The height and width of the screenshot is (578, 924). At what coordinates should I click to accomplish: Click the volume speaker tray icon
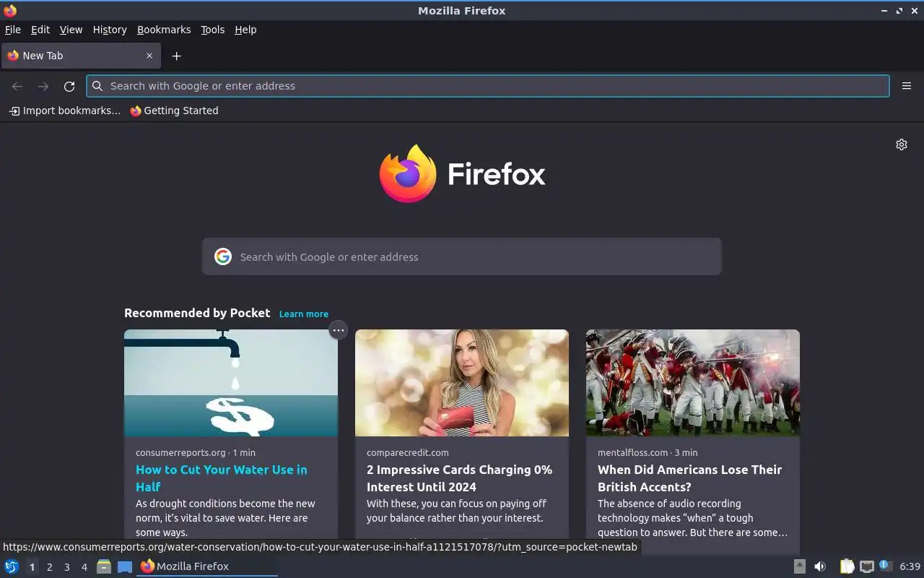tap(820, 566)
